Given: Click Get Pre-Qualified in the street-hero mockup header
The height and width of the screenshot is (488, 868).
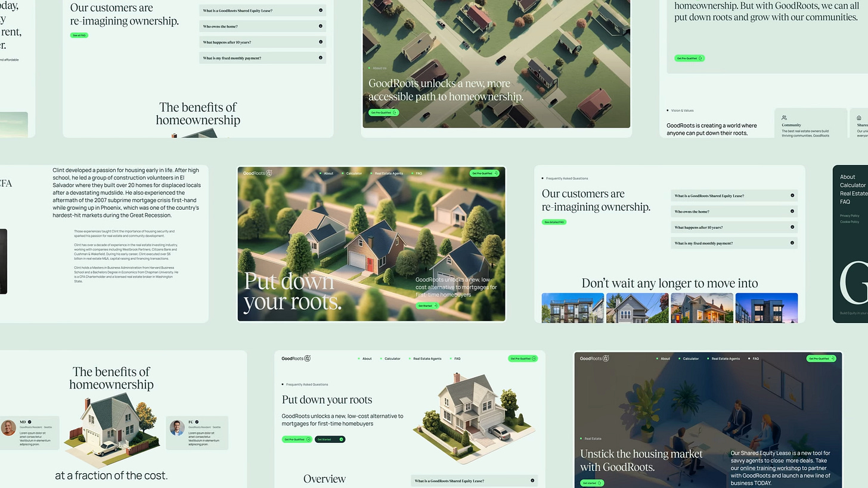Looking at the screenshot, I should tap(484, 173).
